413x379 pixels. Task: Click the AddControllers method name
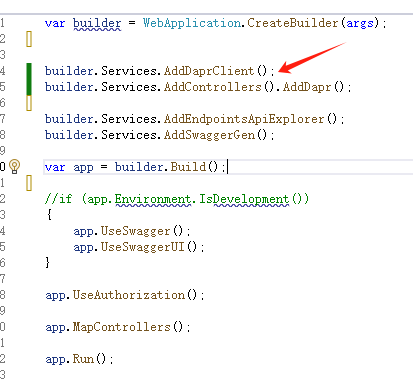tap(213, 87)
